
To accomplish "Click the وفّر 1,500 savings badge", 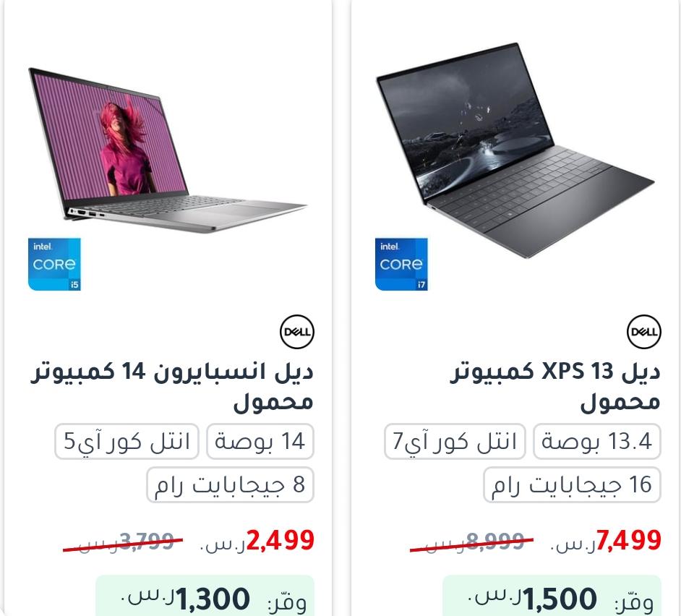I will coord(552,596).
